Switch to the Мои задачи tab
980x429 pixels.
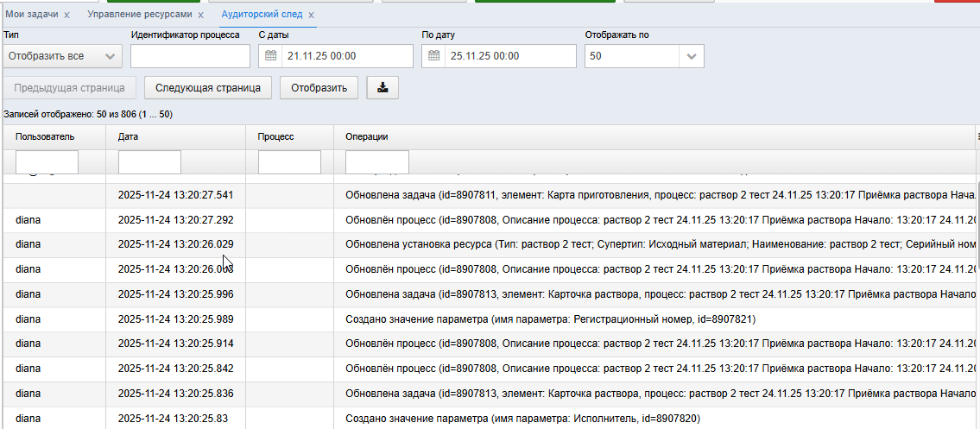click(x=31, y=14)
